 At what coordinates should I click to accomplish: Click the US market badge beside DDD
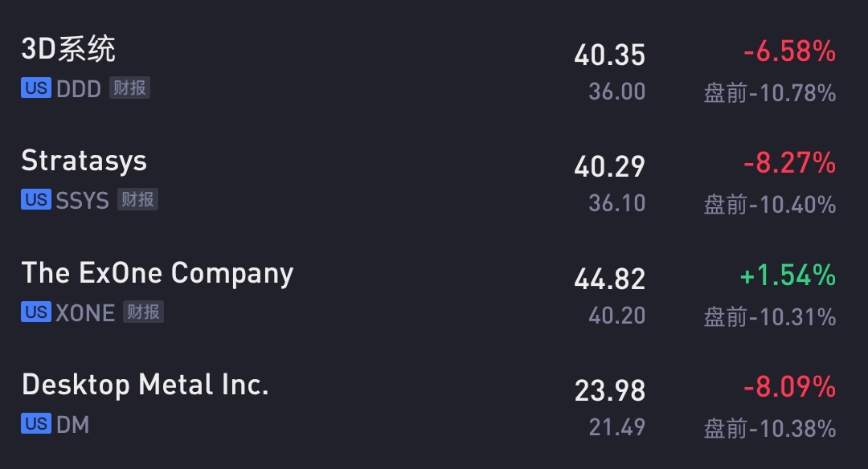(x=36, y=88)
